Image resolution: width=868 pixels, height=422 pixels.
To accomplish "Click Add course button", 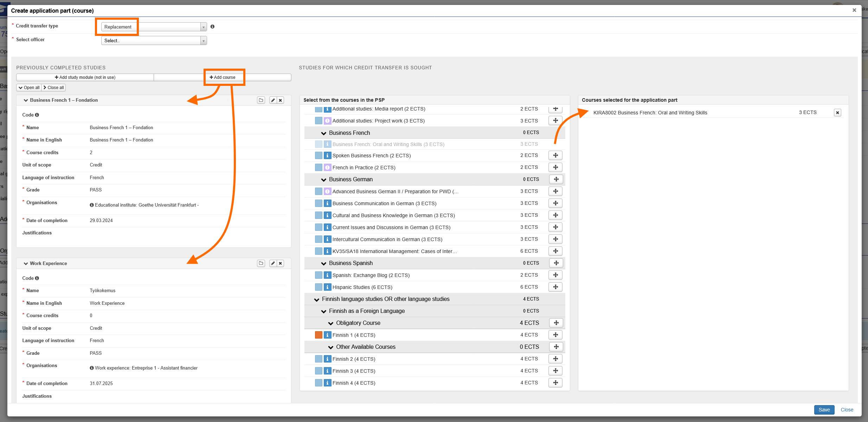I will click(x=223, y=77).
